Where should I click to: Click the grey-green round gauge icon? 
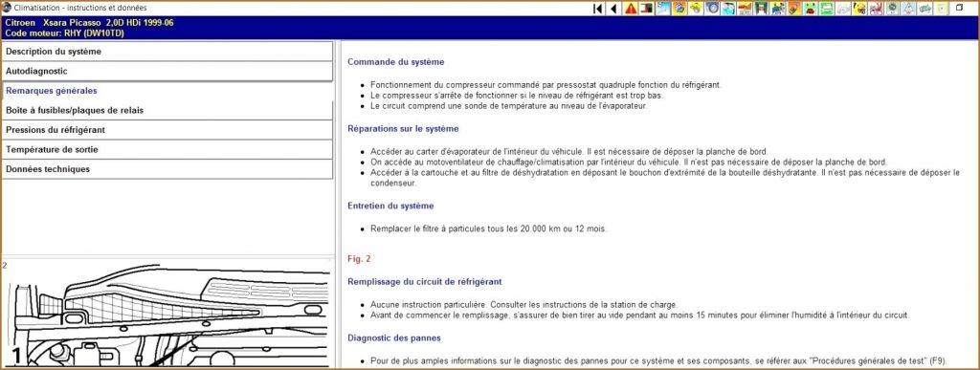(891, 9)
